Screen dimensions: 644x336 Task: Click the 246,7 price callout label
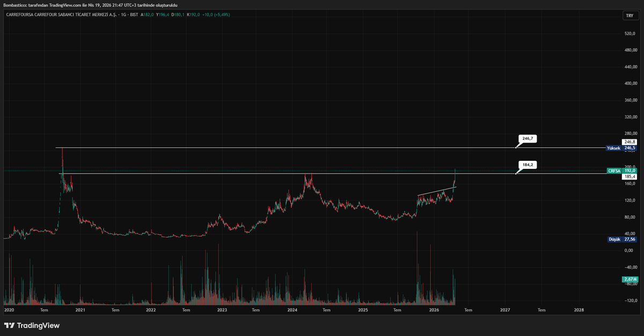pos(528,138)
